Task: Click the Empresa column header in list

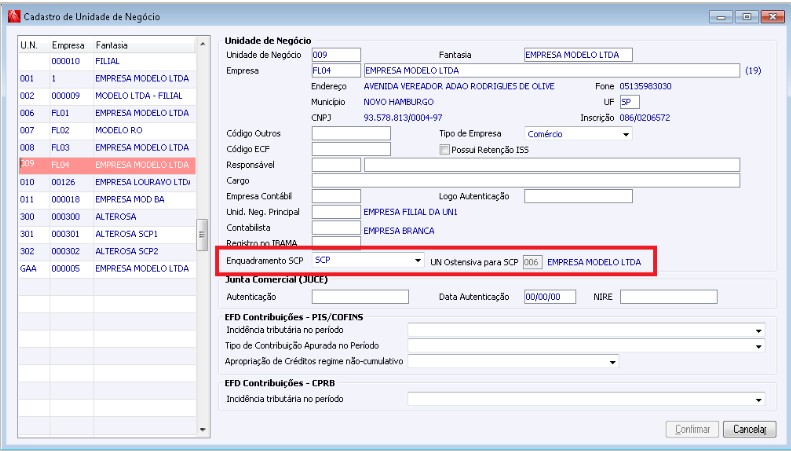Action: 71,45
